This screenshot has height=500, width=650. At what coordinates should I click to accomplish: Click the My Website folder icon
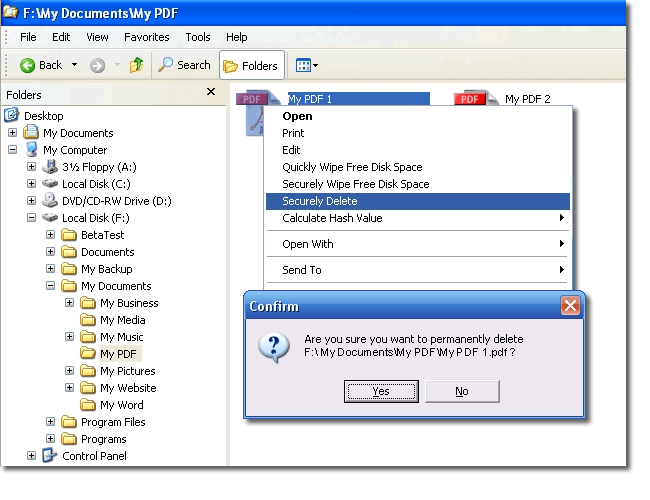88,388
